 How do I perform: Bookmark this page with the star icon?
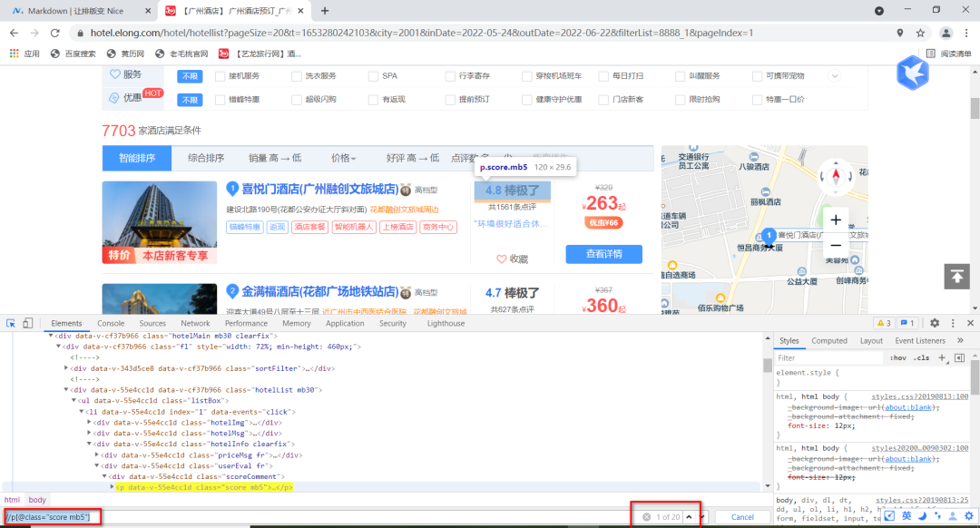click(x=920, y=33)
